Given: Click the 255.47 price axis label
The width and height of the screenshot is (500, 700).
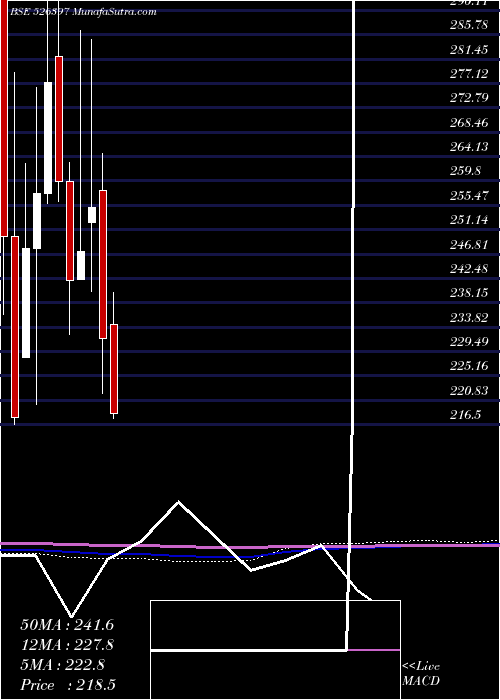Looking at the screenshot, I should 469,196.
